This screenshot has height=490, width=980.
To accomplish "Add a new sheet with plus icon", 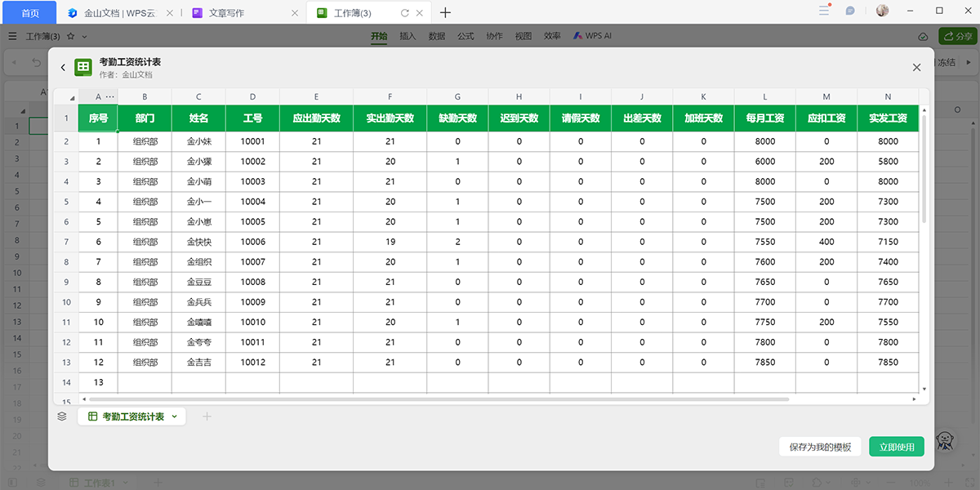I will tap(207, 416).
